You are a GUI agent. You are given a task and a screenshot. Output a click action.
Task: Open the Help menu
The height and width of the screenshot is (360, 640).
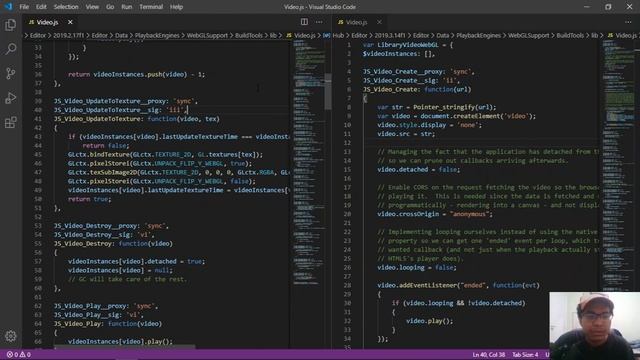click(176, 7)
